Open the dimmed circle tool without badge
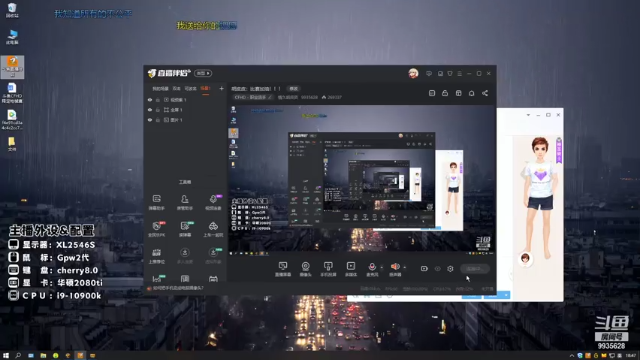 [x=184, y=256]
